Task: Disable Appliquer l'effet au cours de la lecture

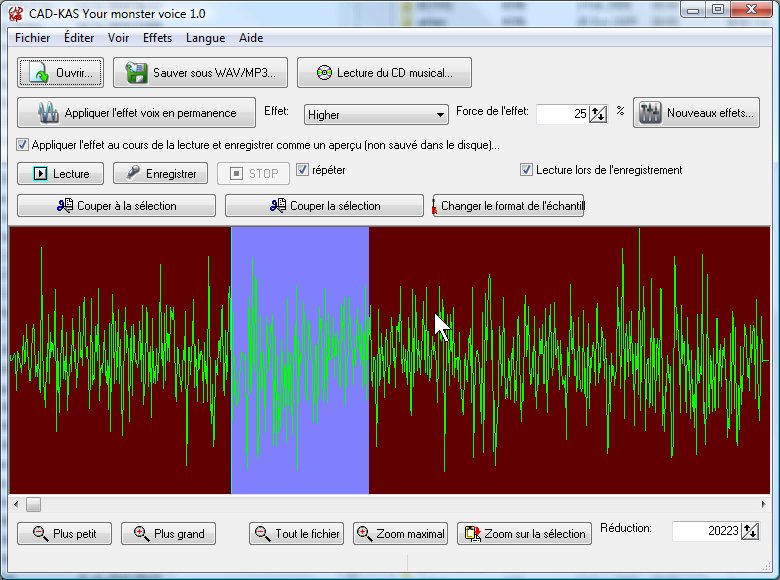Action: pyautogui.click(x=24, y=144)
